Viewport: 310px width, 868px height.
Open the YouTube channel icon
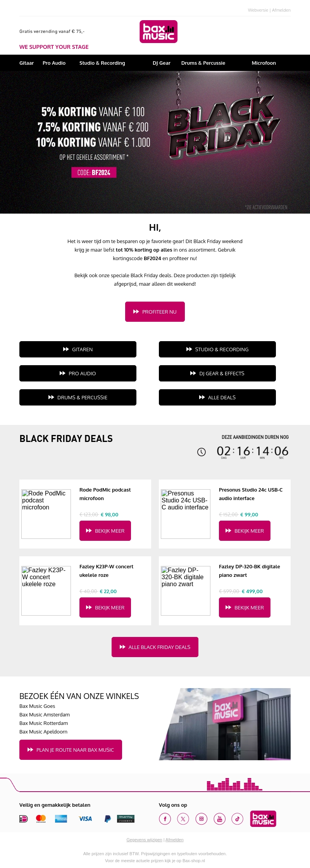[219, 819]
